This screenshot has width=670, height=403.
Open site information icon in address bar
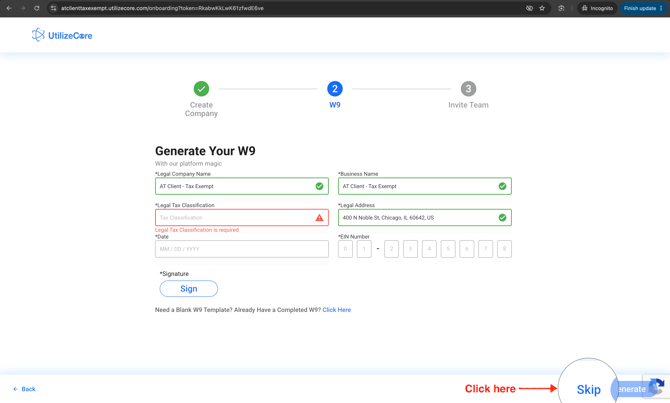point(53,8)
